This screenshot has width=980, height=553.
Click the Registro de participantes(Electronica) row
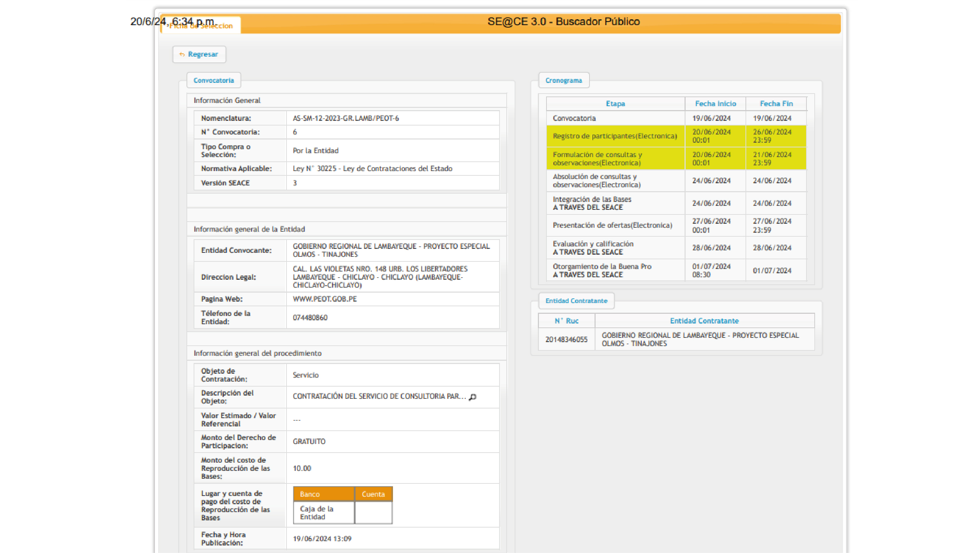pos(676,136)
